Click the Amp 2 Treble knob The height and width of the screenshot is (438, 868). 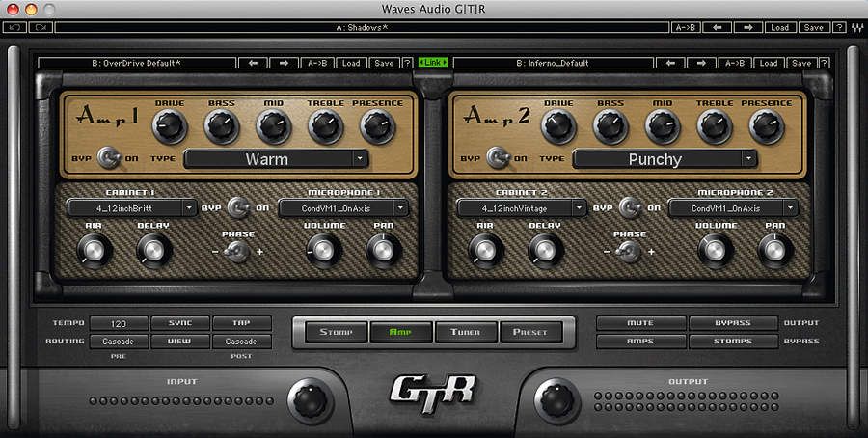(715, 126)
